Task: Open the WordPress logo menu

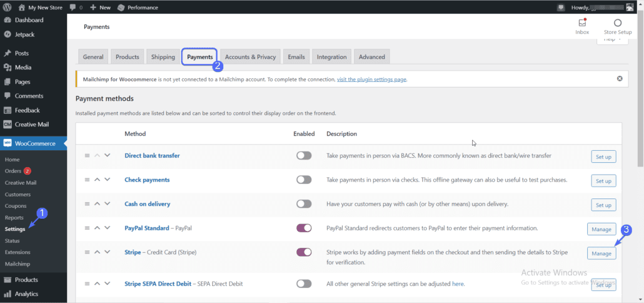Action: [x=7, y=7]
